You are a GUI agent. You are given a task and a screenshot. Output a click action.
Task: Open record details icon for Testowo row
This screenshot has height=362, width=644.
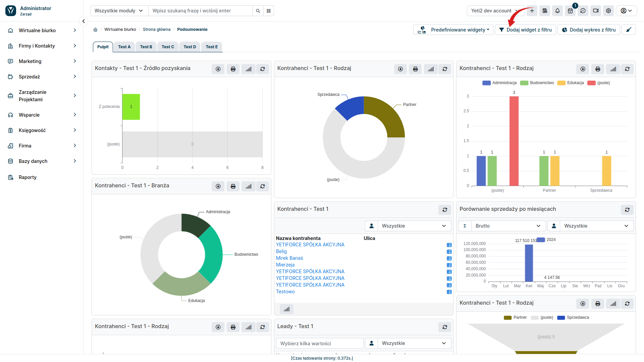(x=449, y=292)
